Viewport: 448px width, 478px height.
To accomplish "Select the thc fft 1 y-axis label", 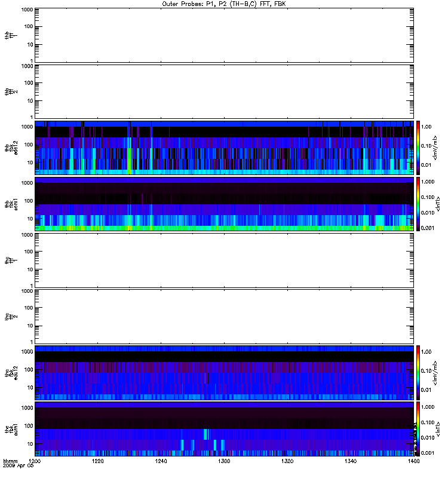I will [11, 261].
